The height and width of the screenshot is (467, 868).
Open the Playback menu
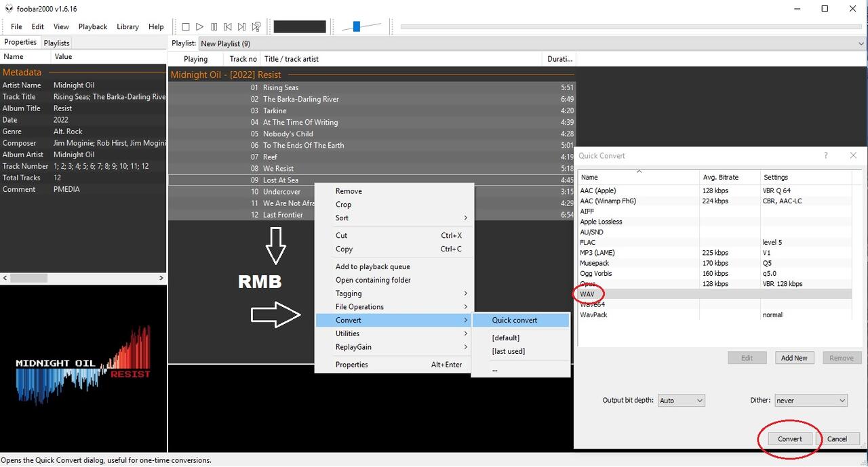(93, 26)
